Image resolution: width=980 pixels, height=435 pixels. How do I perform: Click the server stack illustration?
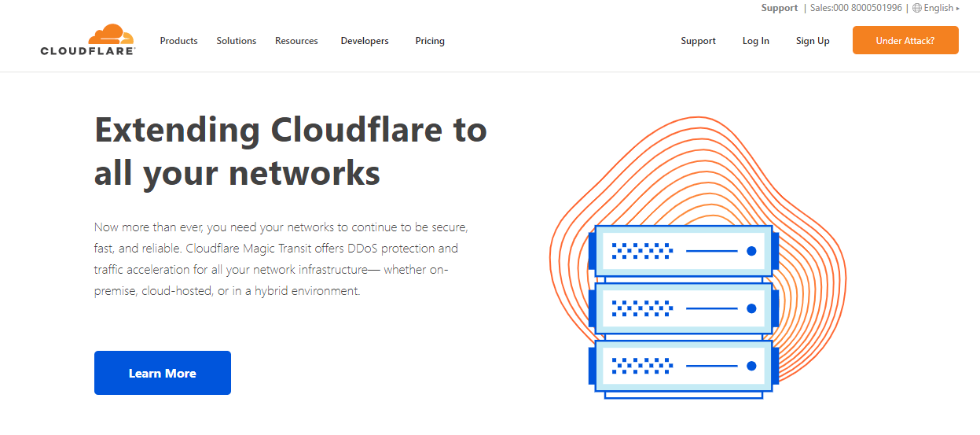pyautogui.click(x=684, y=311)
